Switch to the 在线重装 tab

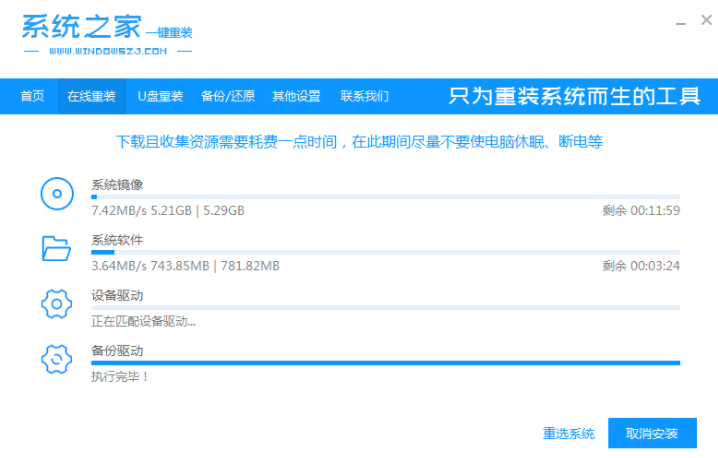pyautogui.click(x=91, y=97)
